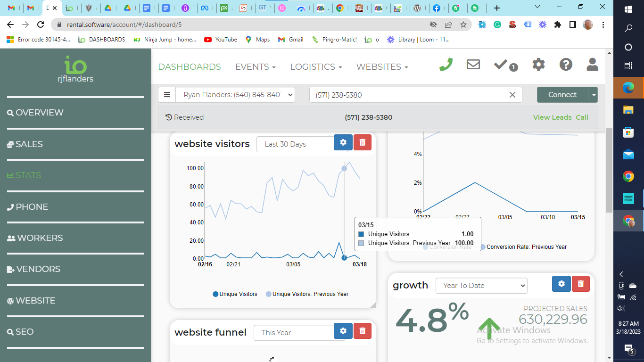Click the 03/15 data point on chart
Viewport: 644px width, 362px height.
[344, 258]
